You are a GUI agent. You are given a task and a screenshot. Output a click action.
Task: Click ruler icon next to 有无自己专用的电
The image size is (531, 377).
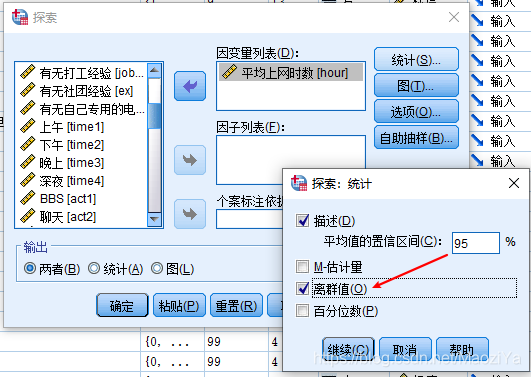pyautogui.click(x=27, y=108)
